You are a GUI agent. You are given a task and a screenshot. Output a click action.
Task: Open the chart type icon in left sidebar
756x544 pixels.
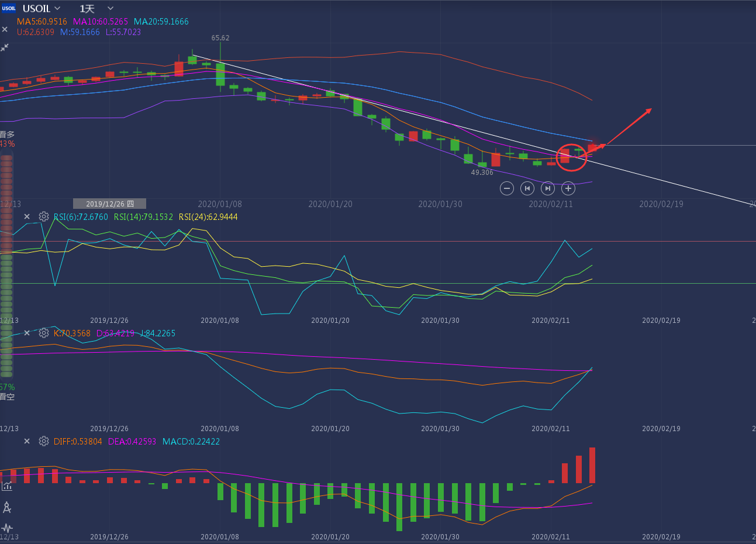(x=7, y=486)
